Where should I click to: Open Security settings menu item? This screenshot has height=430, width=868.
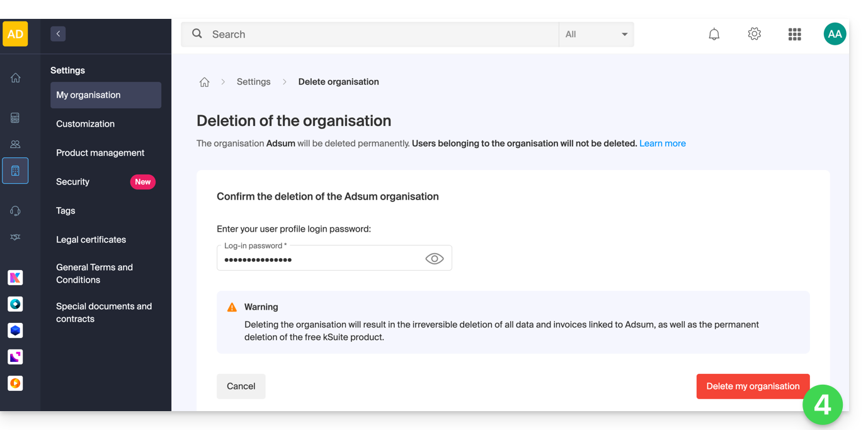click(x=73, y=182)
